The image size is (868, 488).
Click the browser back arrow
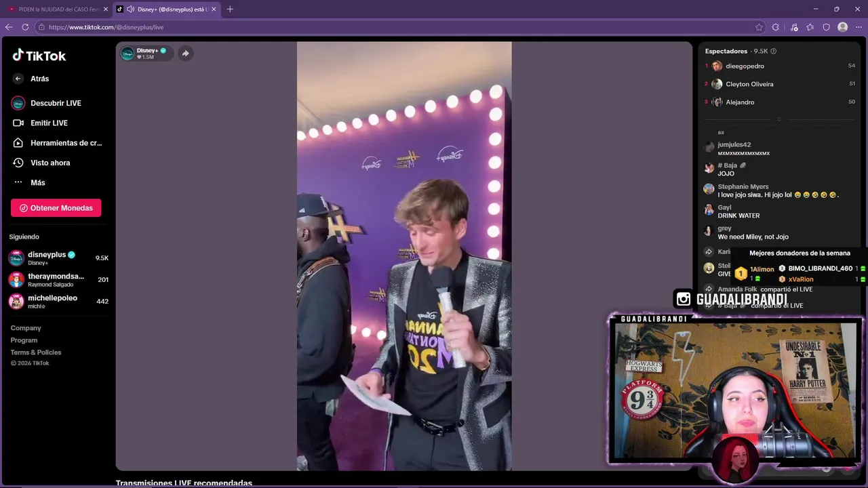[9, 27]
